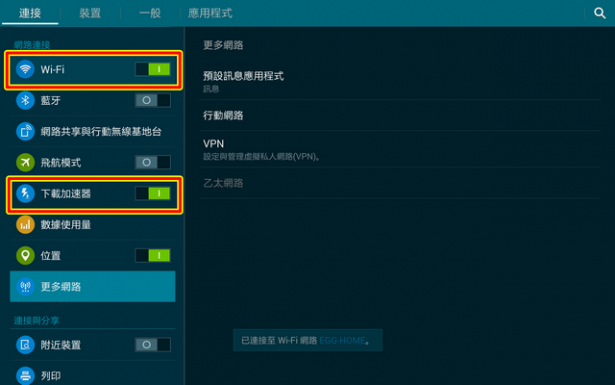This screenshot has height=385, width=615.
Task: Open the VPN settings entry
Action: click(400, 149)
